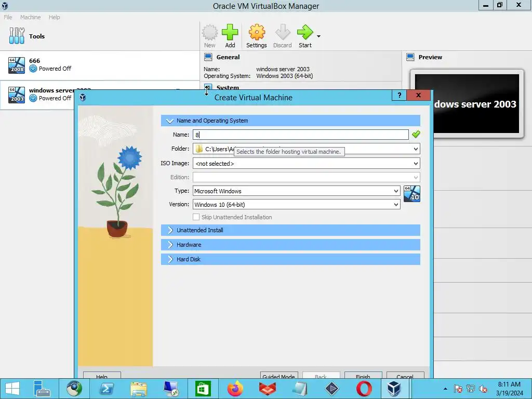Click the dialog help question mark button
This screenshot has width=532, height=399.
pyautogui.click(x=399, y=96)
